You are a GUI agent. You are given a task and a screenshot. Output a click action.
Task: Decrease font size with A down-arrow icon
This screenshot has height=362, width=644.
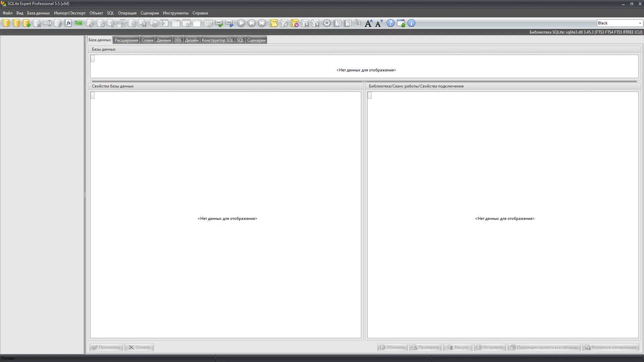pos(379,23)
